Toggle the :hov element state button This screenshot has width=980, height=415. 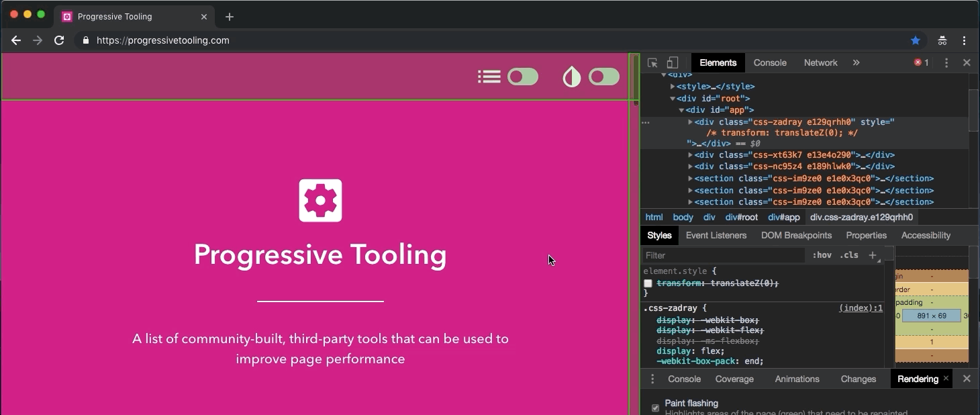point(822,255)
